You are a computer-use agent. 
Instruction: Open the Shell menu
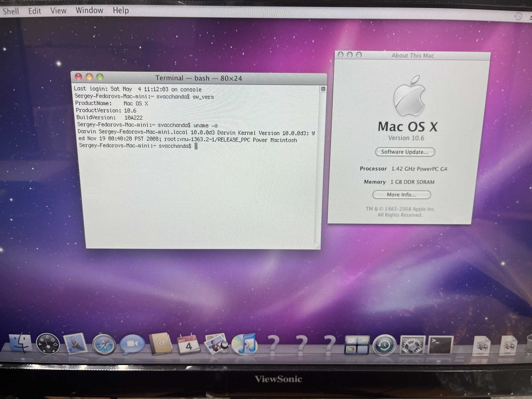(11, 11)
